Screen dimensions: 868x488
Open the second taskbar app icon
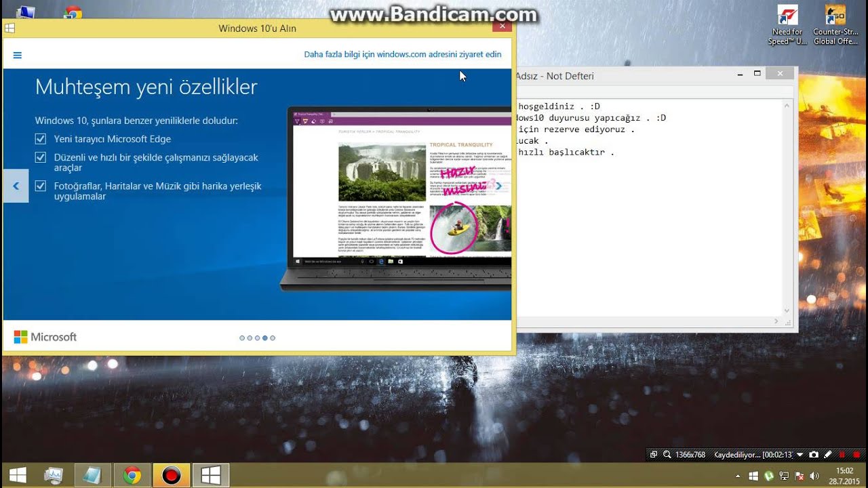54,476
